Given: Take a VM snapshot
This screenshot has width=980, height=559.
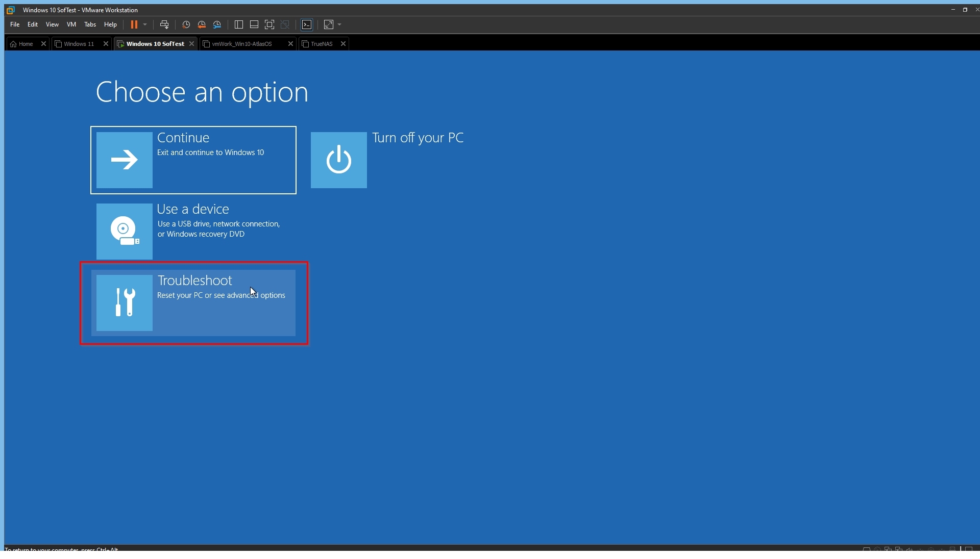Looking at the screenshot, I should (x=186, y=24).
